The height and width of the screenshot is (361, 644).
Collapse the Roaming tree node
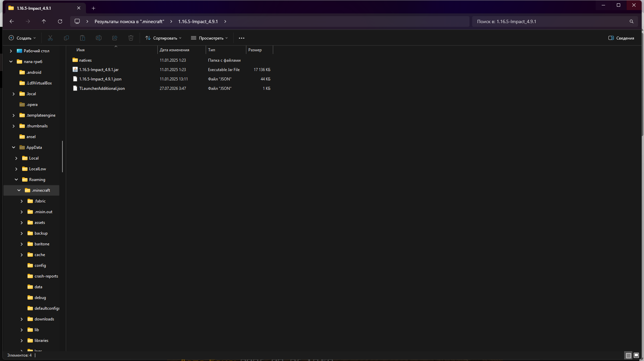pyautogui.click(x=16, y=180)
